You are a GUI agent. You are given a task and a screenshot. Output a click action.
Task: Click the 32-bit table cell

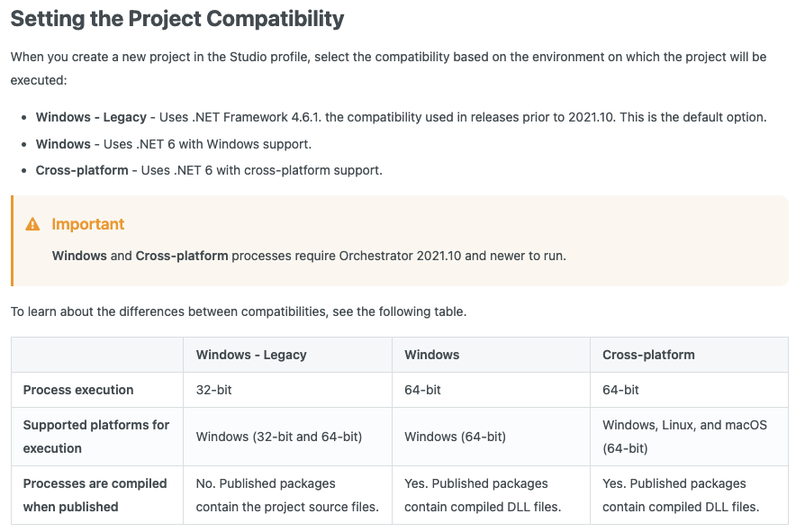[213, 390]
